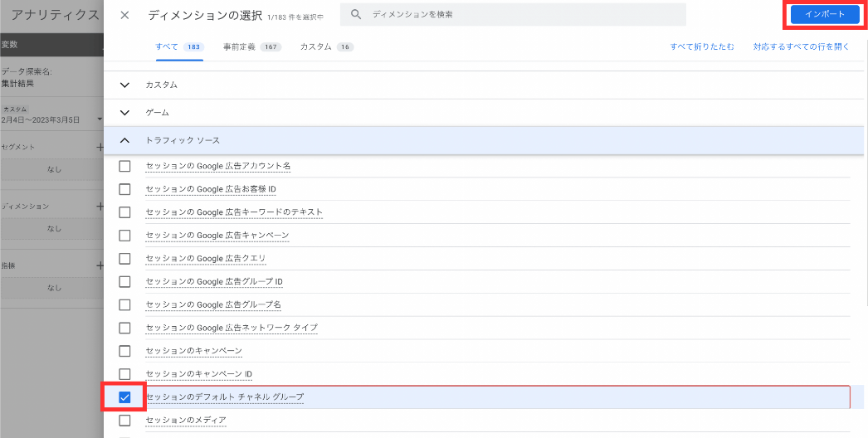Click セッションのメディア label text
This screenshot has height=438, width=868.
point(186,421)
